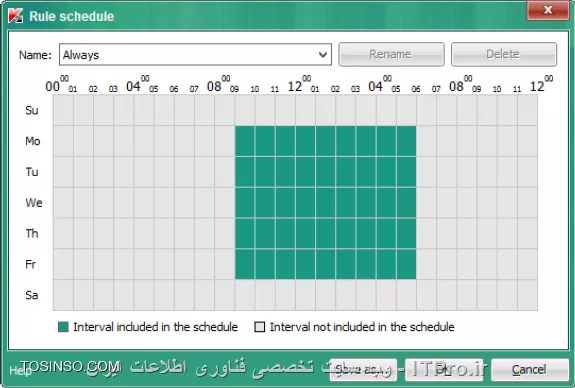Click the Sa day row label
The width and height of the screenshot is (575, 388).
[32, 295]
